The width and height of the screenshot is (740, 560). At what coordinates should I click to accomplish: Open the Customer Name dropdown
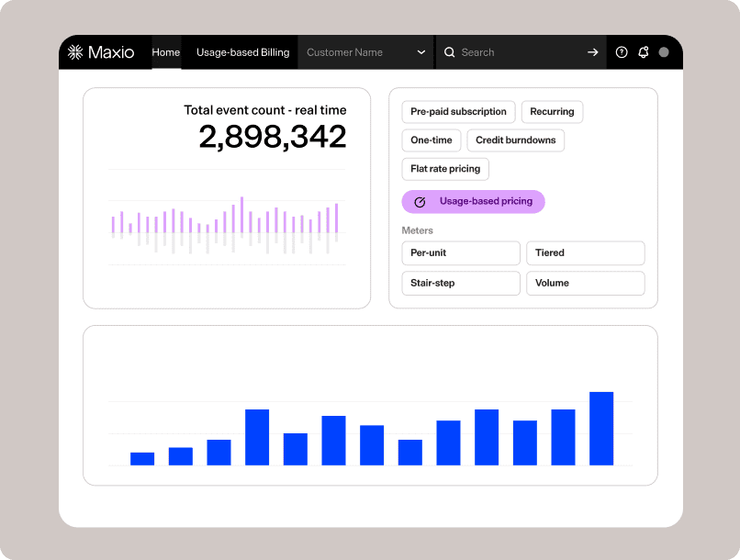365,52
